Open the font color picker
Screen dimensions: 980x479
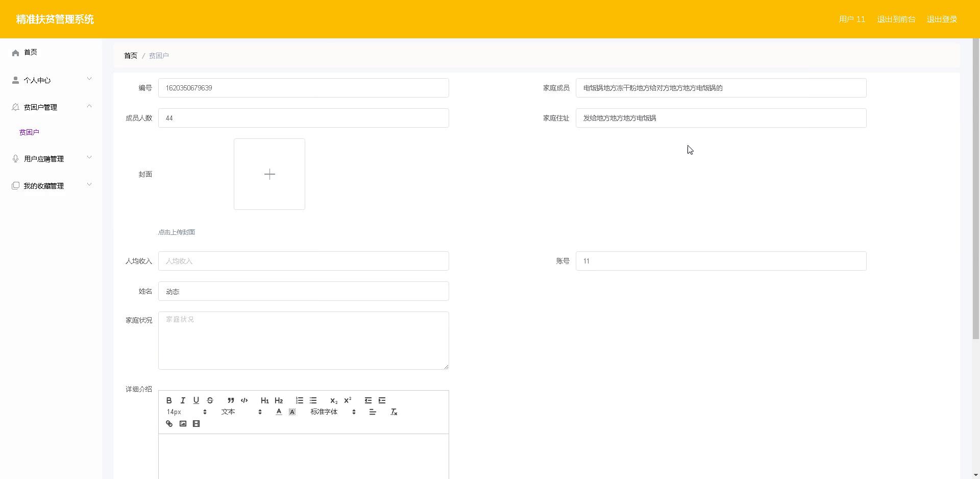point(279,412)
